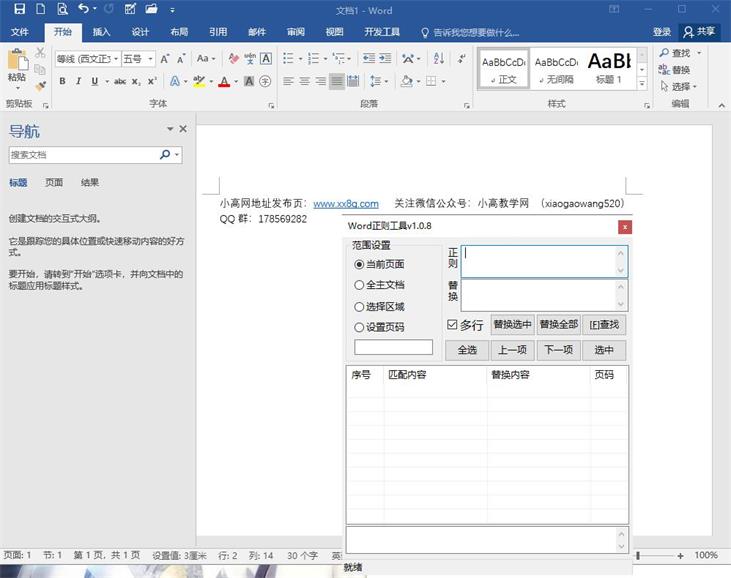731x578 pixels.
Task: Show paragraph marks icon
Action: click(x=462, y=58)
